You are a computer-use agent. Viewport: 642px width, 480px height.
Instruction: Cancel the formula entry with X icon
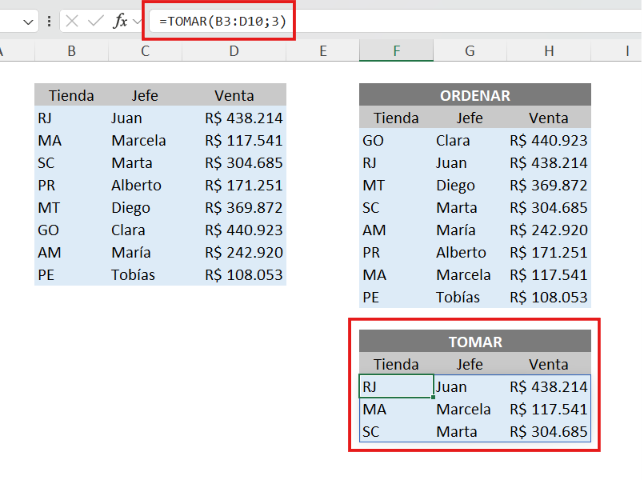tap(72, 21)
